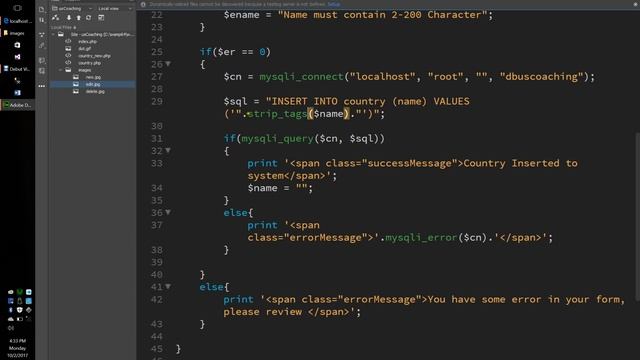Click the vertical scrollbar of code editor
The width and height of the screenshot is (640, 360).
pos(637,216)
